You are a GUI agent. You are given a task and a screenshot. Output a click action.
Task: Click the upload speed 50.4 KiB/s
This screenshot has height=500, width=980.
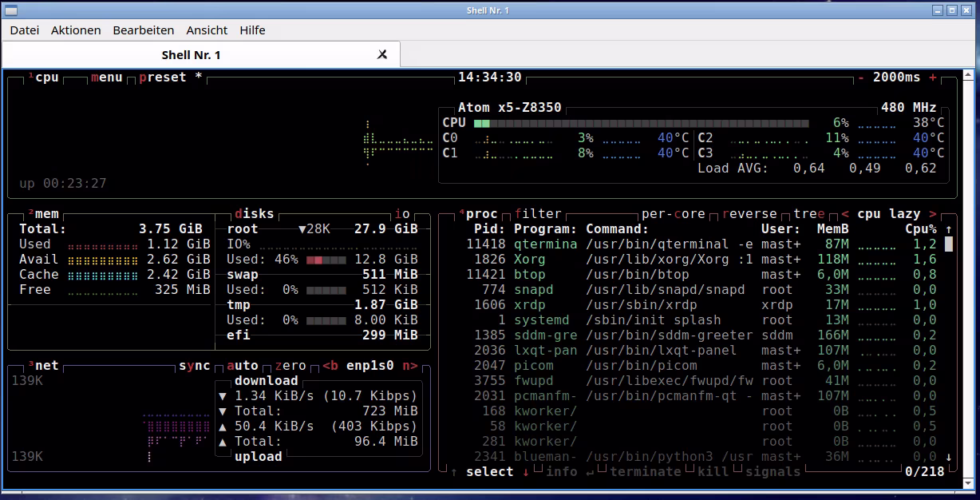[x=275, y=427]
